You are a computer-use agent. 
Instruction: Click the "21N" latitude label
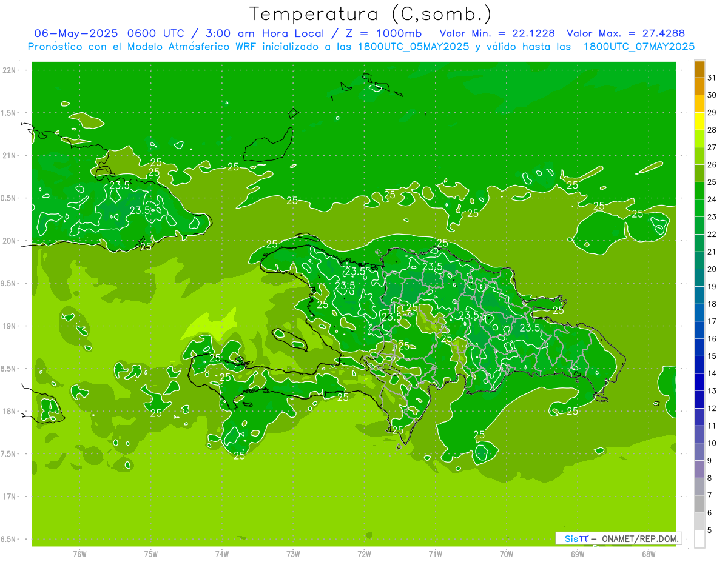[9, 156]
